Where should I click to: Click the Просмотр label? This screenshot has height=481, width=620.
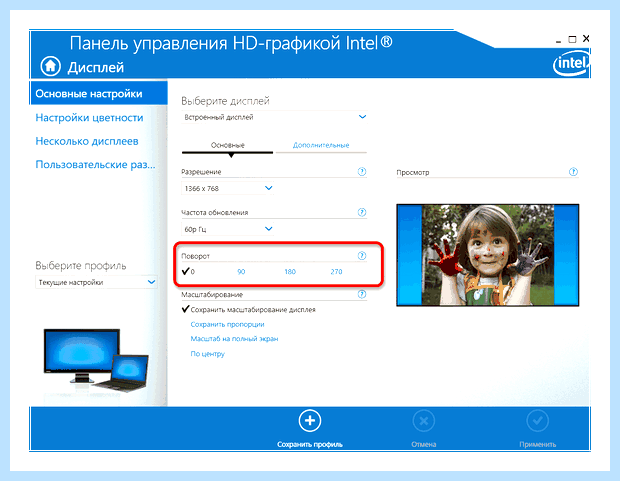(413, 172)
